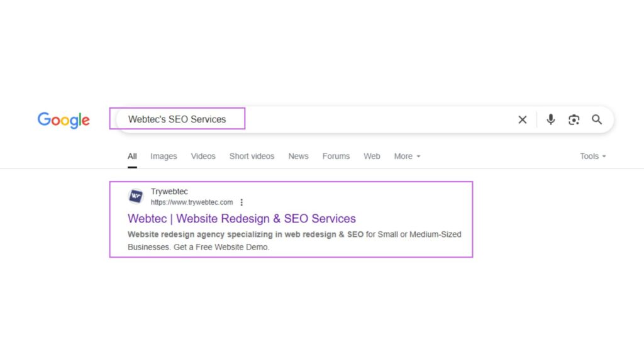Switch to the Images tab
Viewport: 644px width, 362px height.
tap(164, 156)
